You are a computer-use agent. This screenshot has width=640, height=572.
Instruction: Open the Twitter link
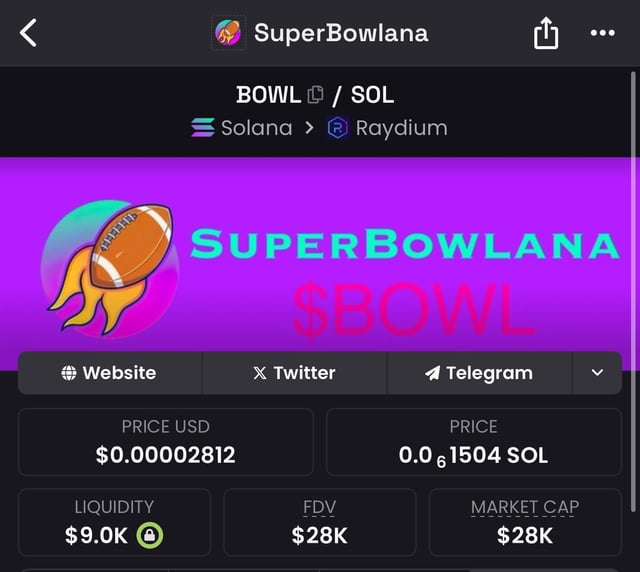[294, 373]
